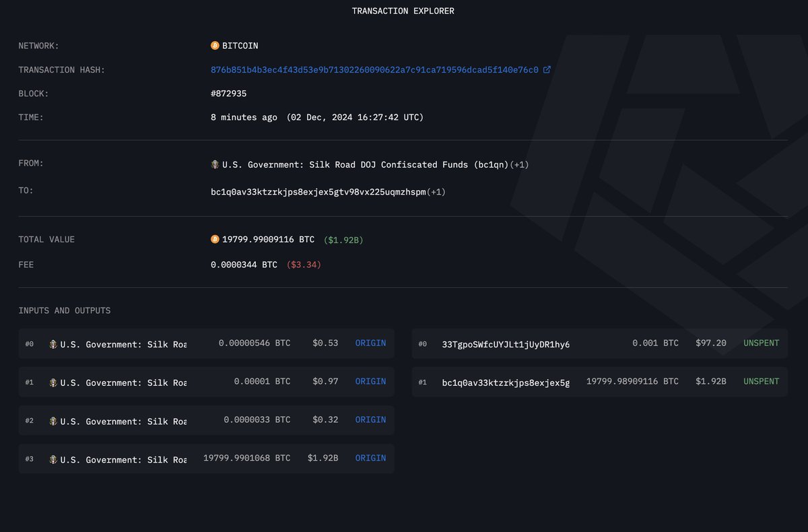
Task: Click UNSPENT for the 19799.98909116 BTC output
Action: click(761, 381)
